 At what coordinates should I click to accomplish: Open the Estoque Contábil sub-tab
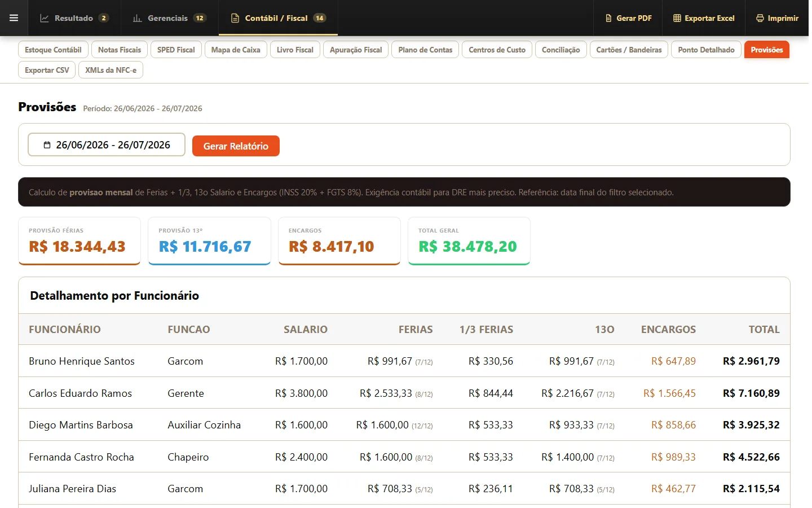click(x=53, y=50)
